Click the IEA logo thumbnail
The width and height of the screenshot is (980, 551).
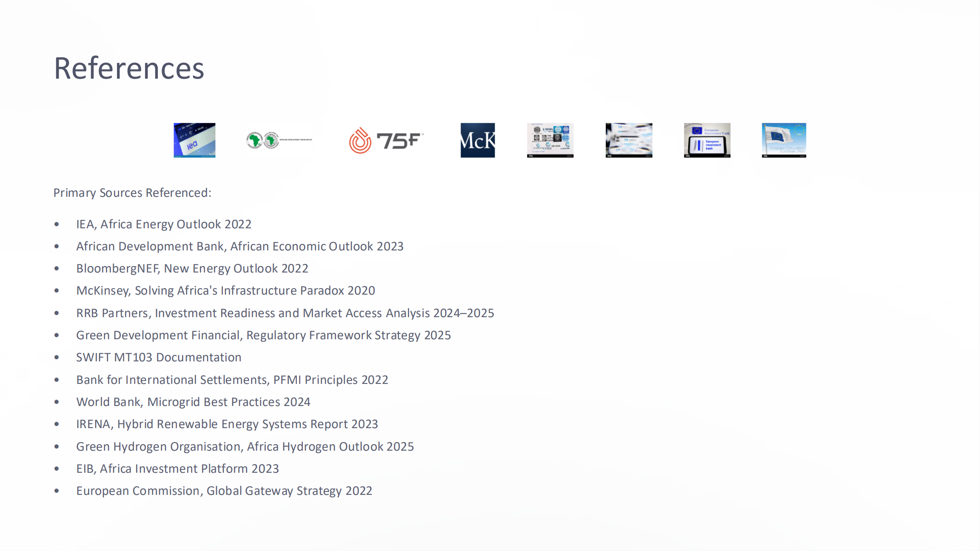click(x=194, y=140)
